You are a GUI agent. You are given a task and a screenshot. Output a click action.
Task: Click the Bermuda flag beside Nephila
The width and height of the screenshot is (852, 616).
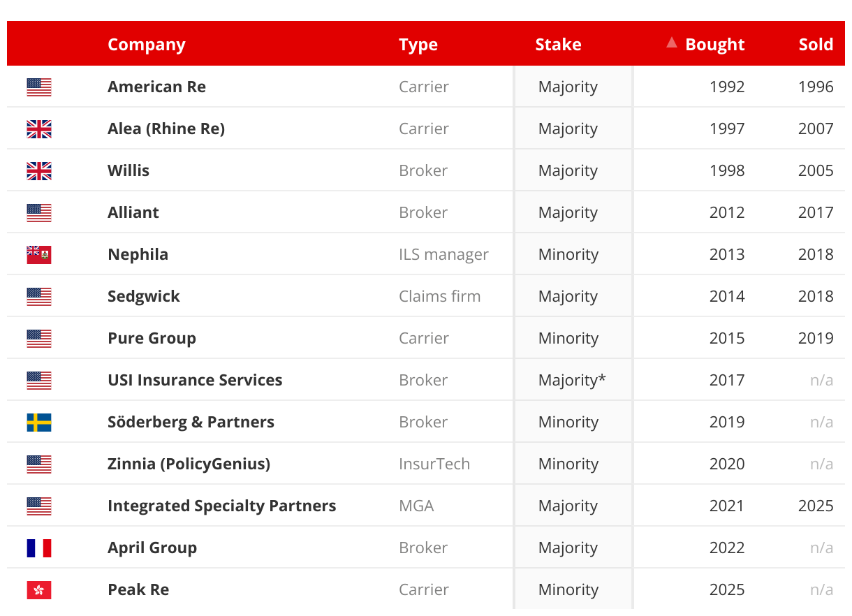click(x=39, y=255)
